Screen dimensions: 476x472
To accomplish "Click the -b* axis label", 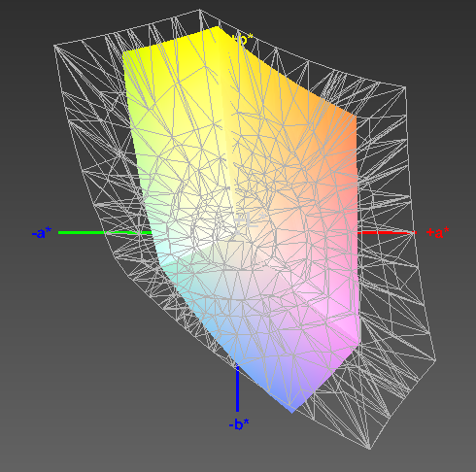I will coord(239,424).
